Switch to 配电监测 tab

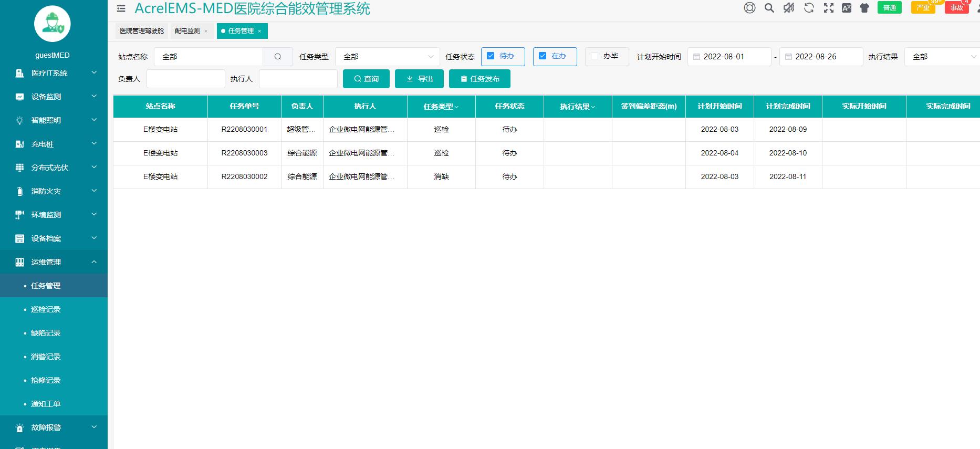point(187,31)
